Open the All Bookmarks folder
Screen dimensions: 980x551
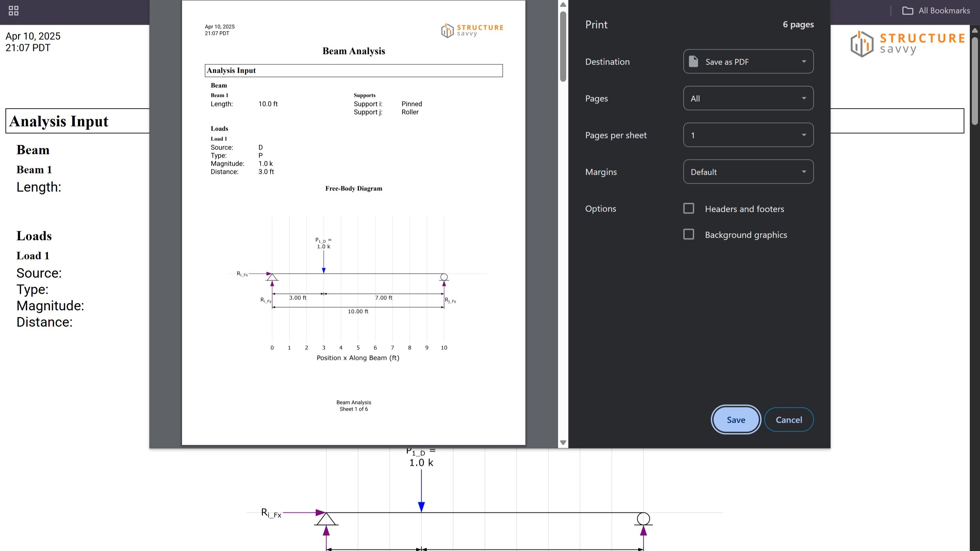point(936,11)
